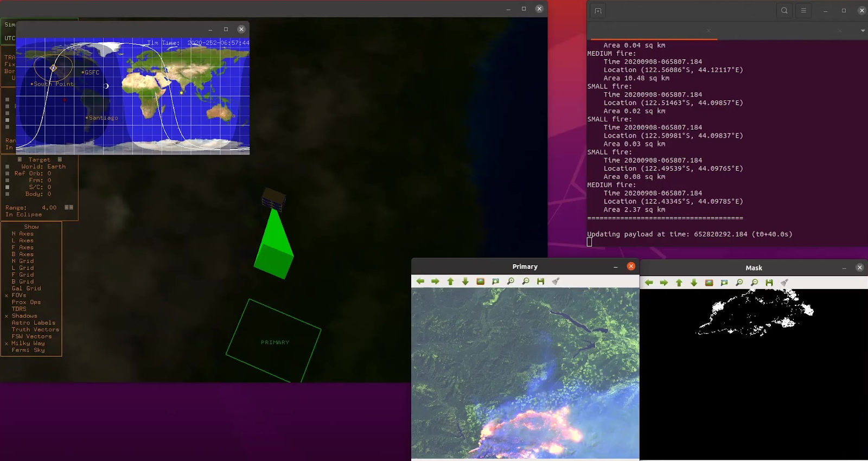The height and width of the screenshot is (461, 868).
Task: Close the second terminal tab
Action: coord(840,31)
